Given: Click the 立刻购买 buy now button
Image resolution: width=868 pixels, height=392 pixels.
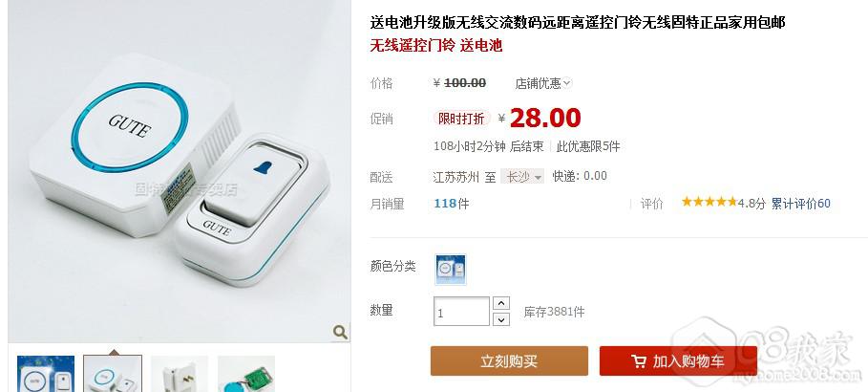Looking at the screenshot, I should (509, 361).
